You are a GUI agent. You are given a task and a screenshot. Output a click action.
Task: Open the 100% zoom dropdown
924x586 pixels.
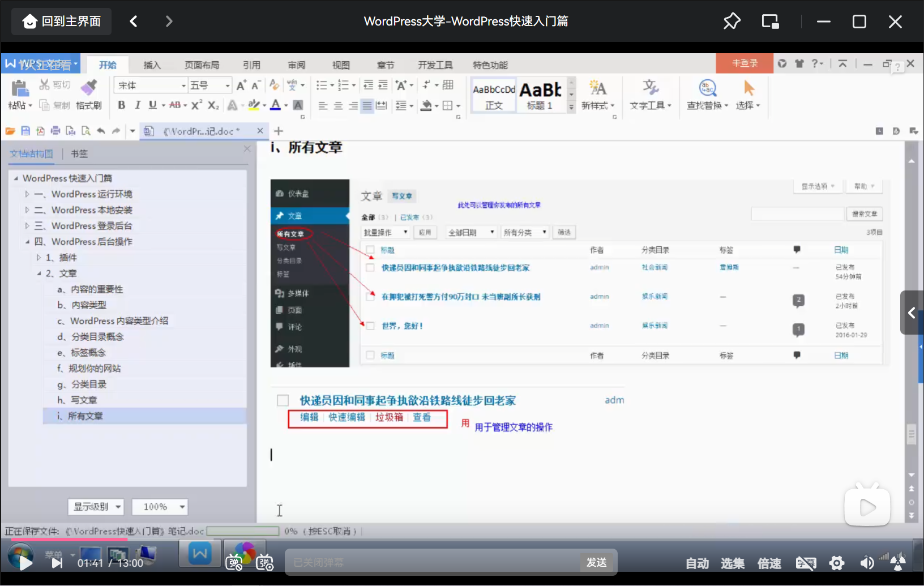point(160,507)
